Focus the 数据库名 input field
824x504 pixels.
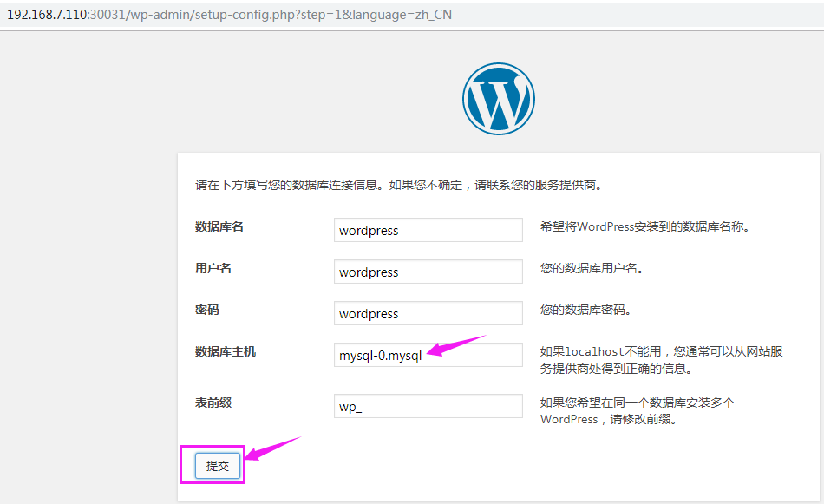click(x=428, y=230)
